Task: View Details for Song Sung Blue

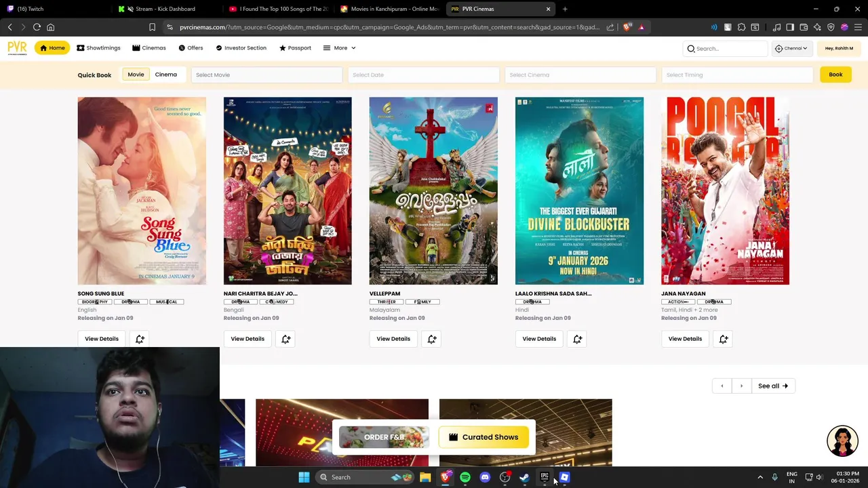Action: [x=102, y=339]
